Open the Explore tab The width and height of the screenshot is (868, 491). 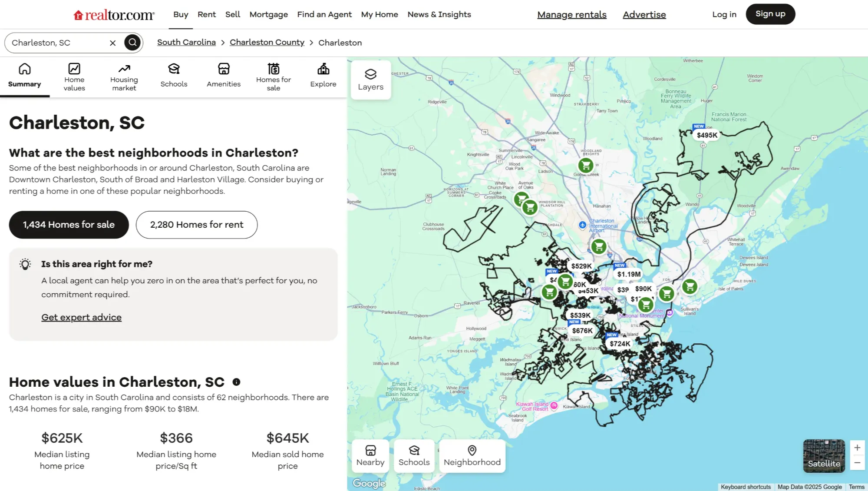[x=323, y=77]
